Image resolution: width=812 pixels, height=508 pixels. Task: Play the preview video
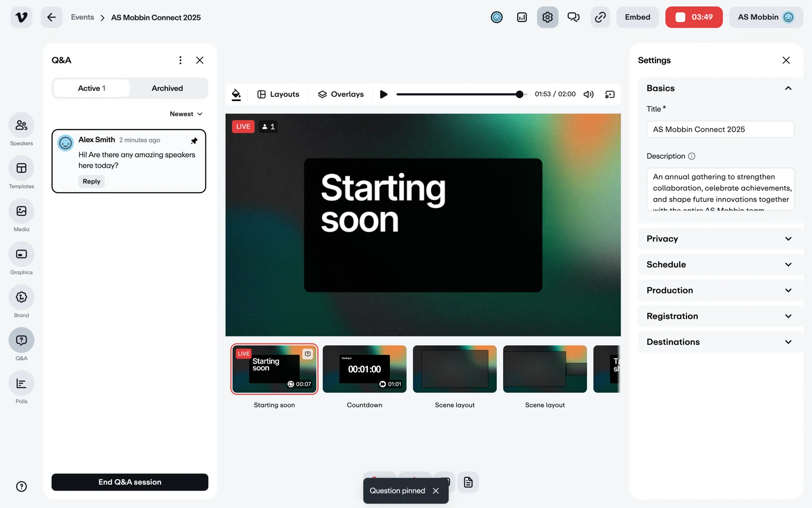coord(384,94)
